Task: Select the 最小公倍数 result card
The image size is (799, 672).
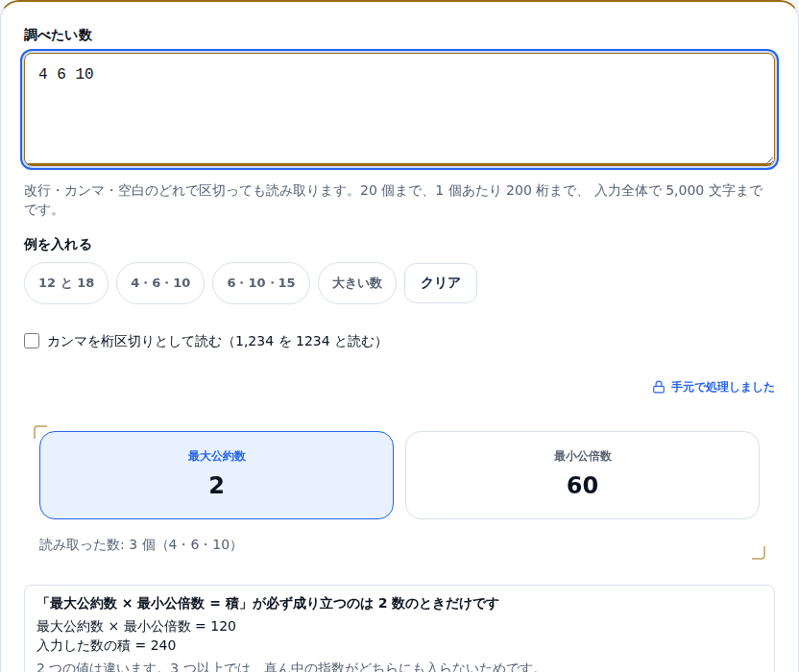Action: click(582, 475)
